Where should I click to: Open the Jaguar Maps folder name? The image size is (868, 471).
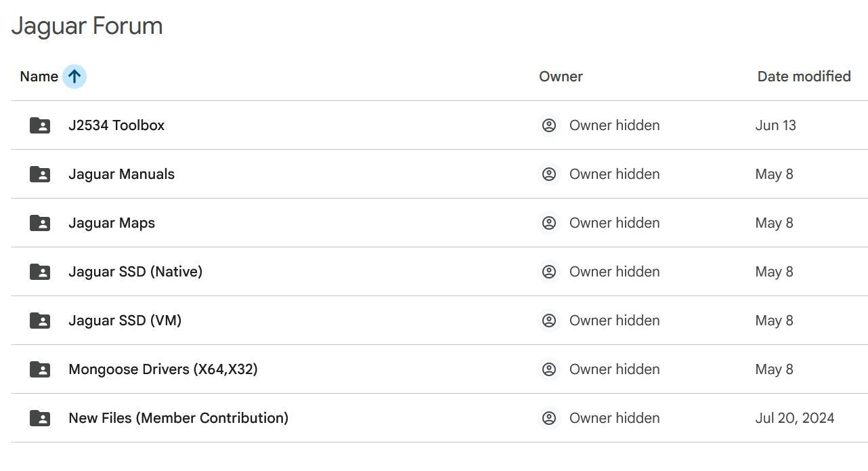tap(112, 223)
